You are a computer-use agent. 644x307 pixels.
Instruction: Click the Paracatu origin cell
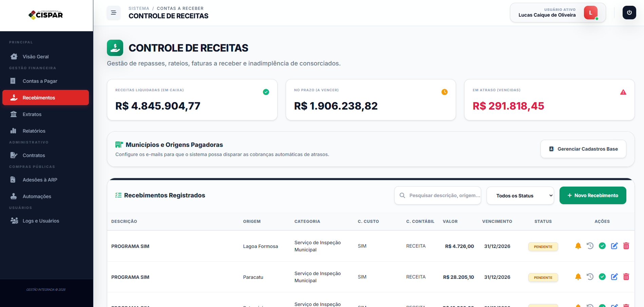tap(253, 277)
